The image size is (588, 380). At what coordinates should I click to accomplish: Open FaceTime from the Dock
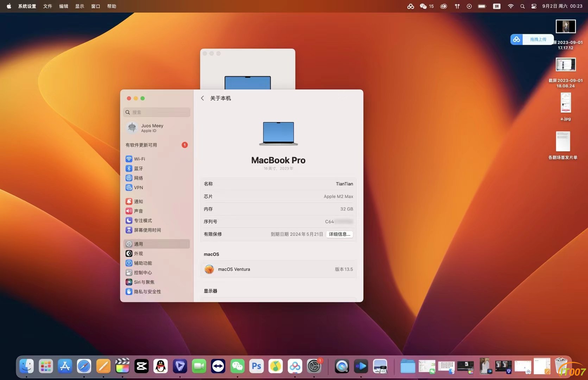coord(199,366)
